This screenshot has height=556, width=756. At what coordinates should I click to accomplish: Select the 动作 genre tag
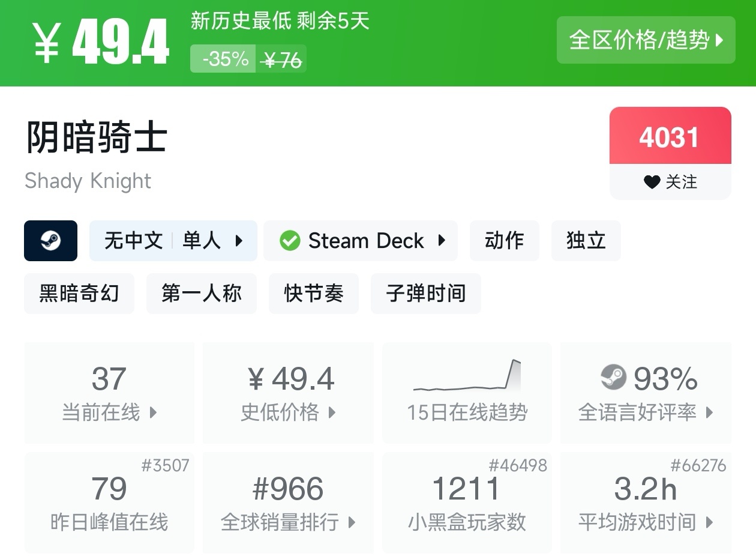504,241
